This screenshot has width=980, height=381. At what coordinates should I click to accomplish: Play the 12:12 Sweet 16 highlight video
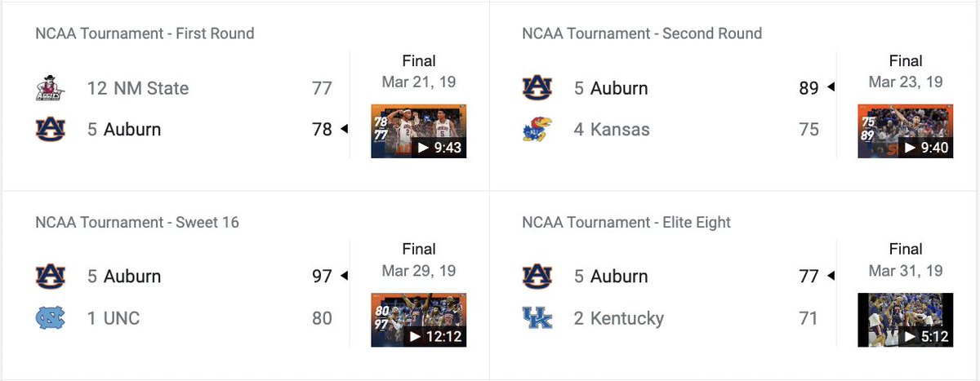pos(418,320)
